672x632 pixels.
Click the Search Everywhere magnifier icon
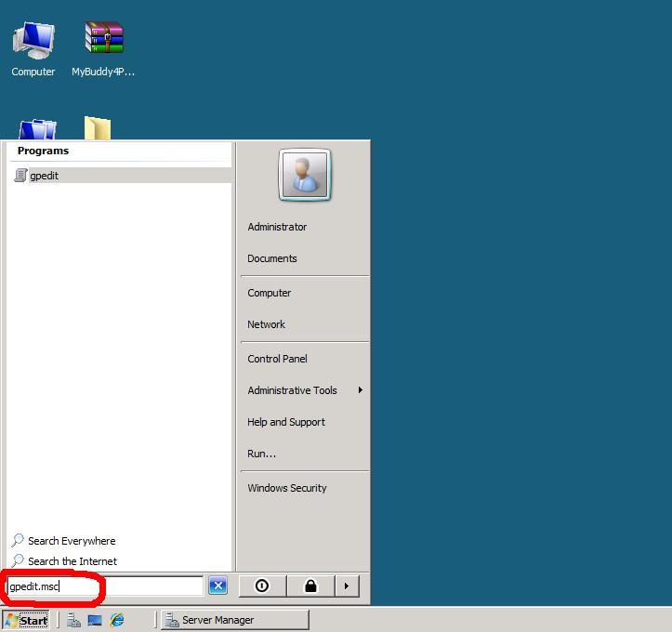(x=18, y=540)
